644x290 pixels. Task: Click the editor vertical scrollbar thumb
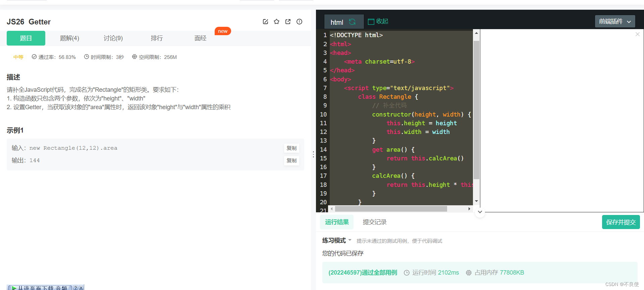click(x=476, y=110)
